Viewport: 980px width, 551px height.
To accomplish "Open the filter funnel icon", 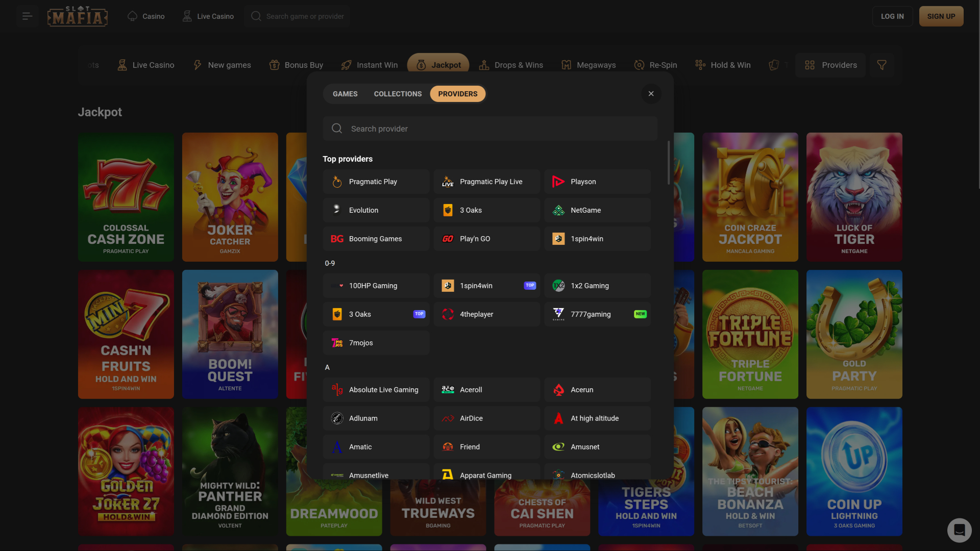I will click(881, 65).
